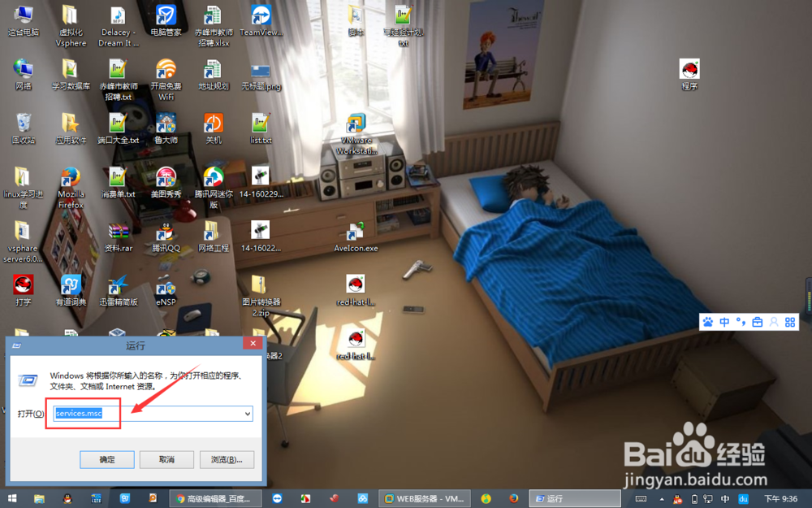
Task: Click the 鲁大师 shortcut icon
Action: coord(166,128)
